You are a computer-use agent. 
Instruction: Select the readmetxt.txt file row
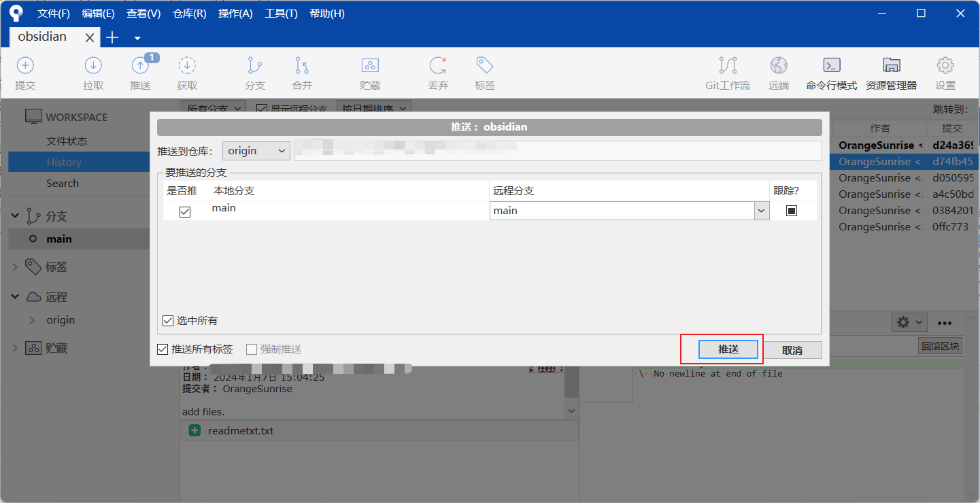(x=379, y=430)
